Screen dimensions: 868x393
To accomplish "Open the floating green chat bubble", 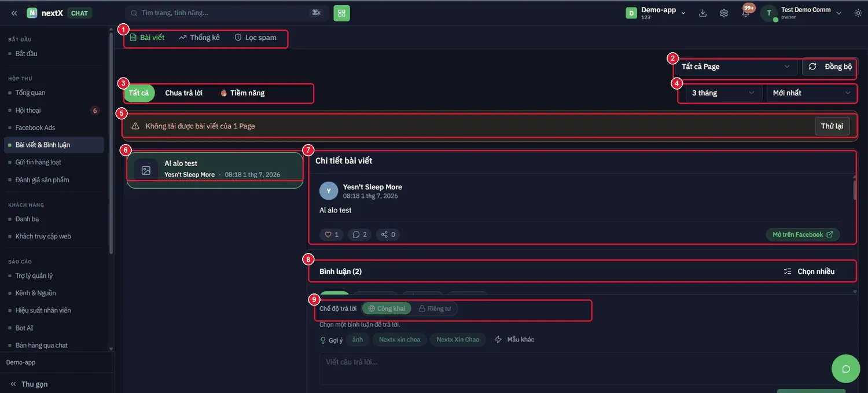I will pos(846,369).
